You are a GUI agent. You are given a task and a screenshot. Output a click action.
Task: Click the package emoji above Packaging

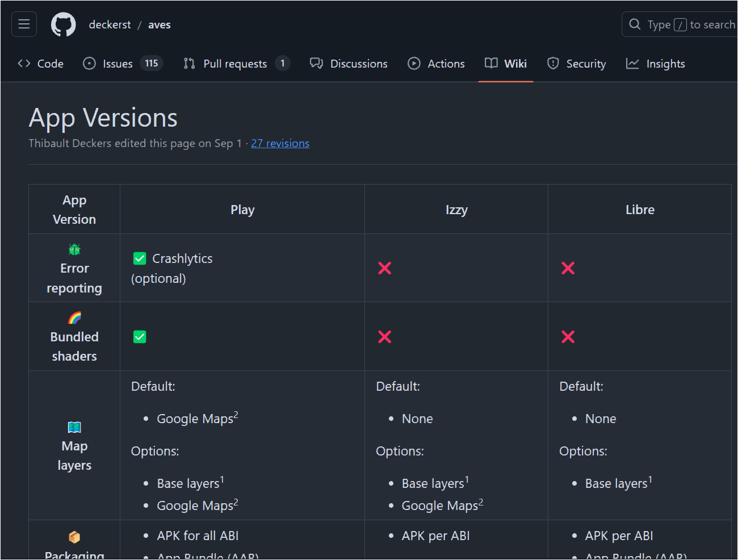(x=74, y=537)
